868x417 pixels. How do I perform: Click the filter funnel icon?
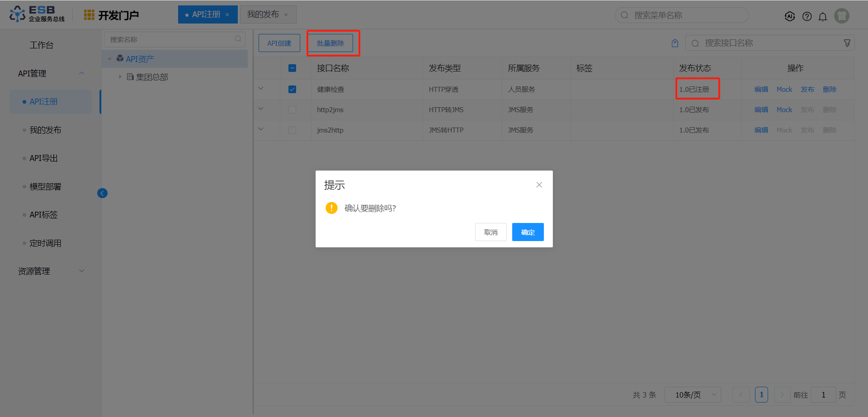847,43
